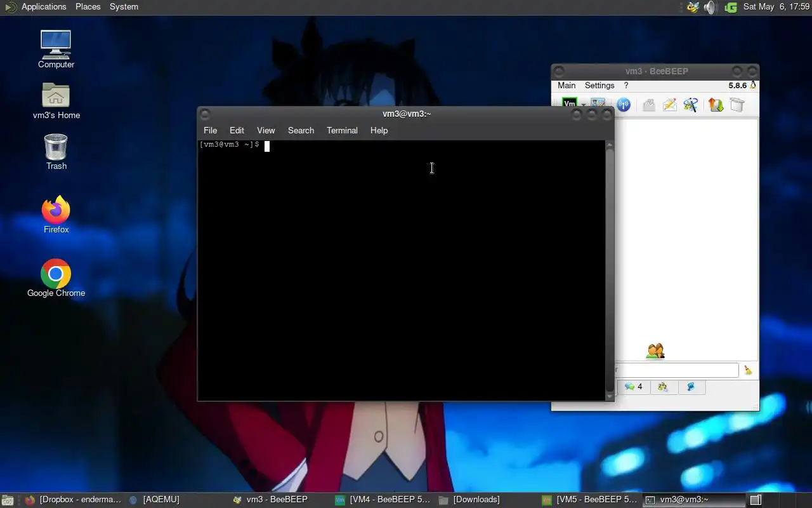Viewport: 812px width, 508px height.
Task: Click the BeeBEEP network broadcast icon
Action: [624, 105]
